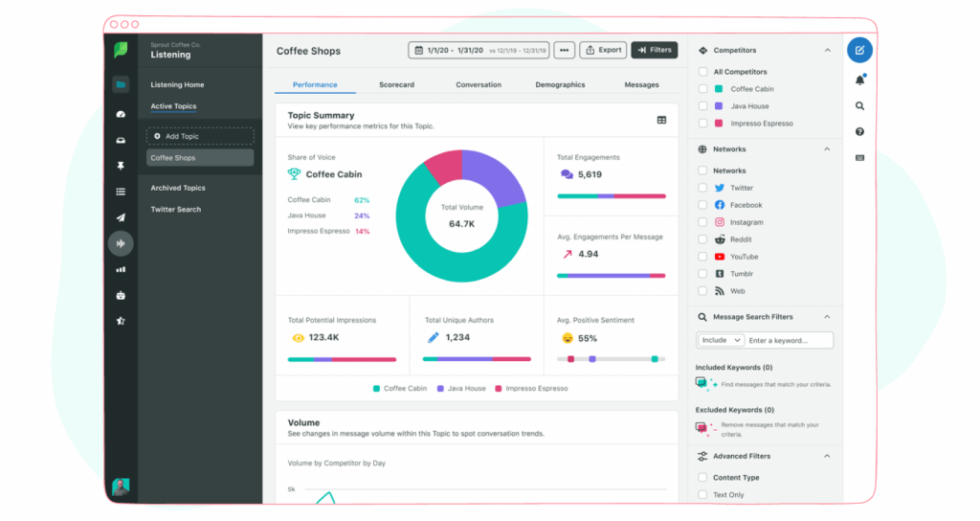This screenshot has width=980, height=521.
Task: Click the Web RSS feed icon
Action: tap(720, 291)
